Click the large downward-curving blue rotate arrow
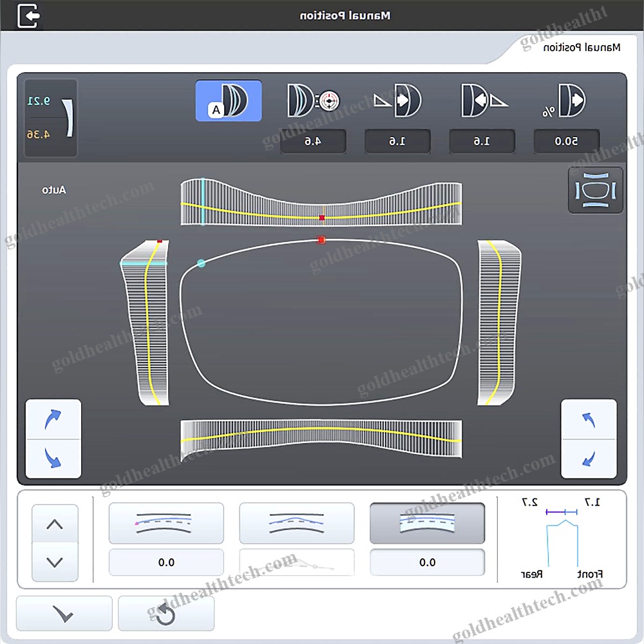644x644 pixels. click(x=53, y=459)
